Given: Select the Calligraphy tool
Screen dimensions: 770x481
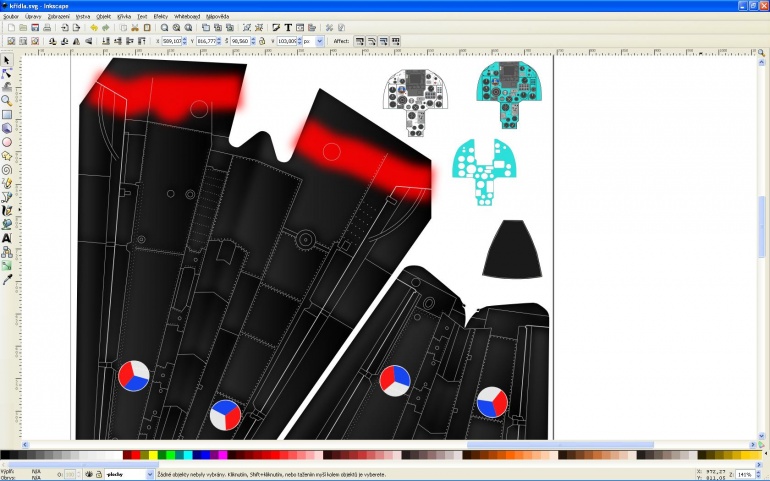Looking at the screenshot, I should (x=7, y=211).
